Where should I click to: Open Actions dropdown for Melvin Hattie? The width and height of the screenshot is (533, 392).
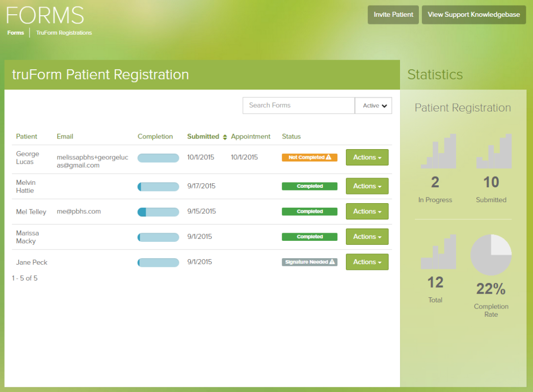point(367,186)
